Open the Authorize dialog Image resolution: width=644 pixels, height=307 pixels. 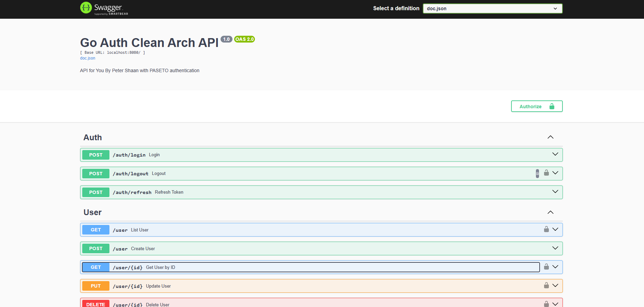pyautogui.click(x=536, y=106)
